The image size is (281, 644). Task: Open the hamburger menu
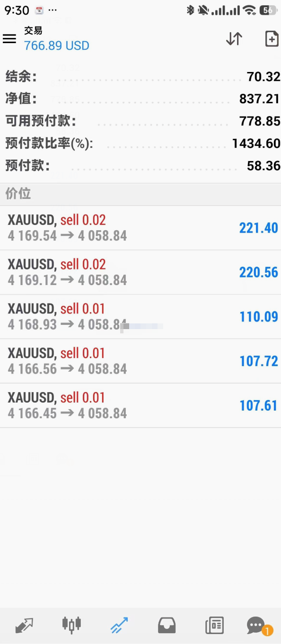point(9,39)
